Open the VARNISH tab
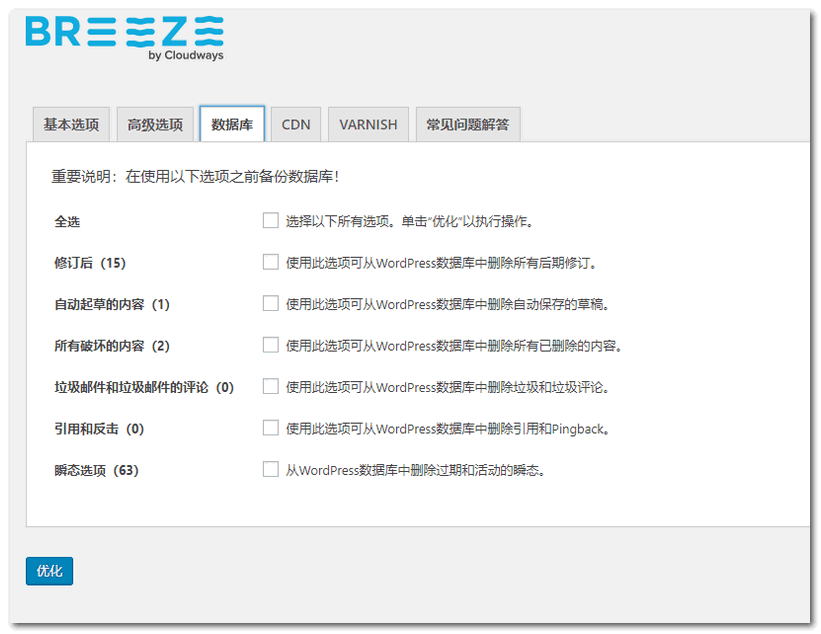Screen dimensions: 821x634 (x=368, y=124)
